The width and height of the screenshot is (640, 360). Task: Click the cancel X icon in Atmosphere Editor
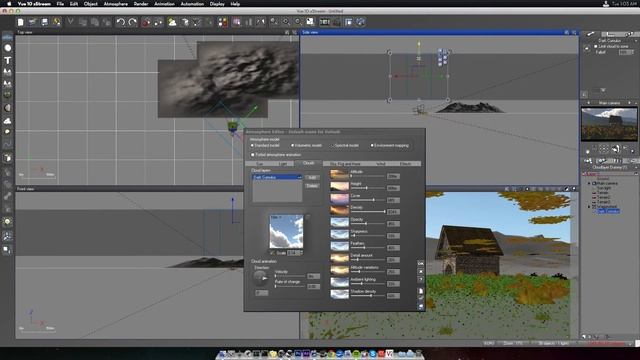(421, 271)
